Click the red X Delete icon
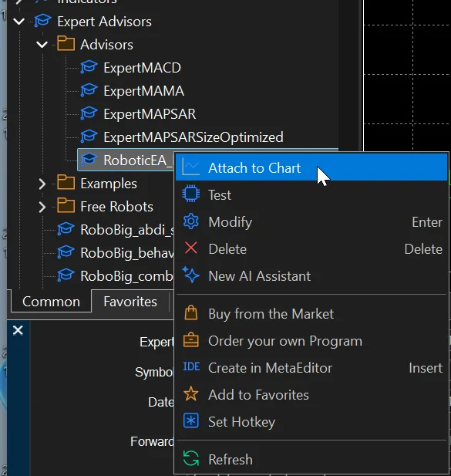 click(190, 248)
